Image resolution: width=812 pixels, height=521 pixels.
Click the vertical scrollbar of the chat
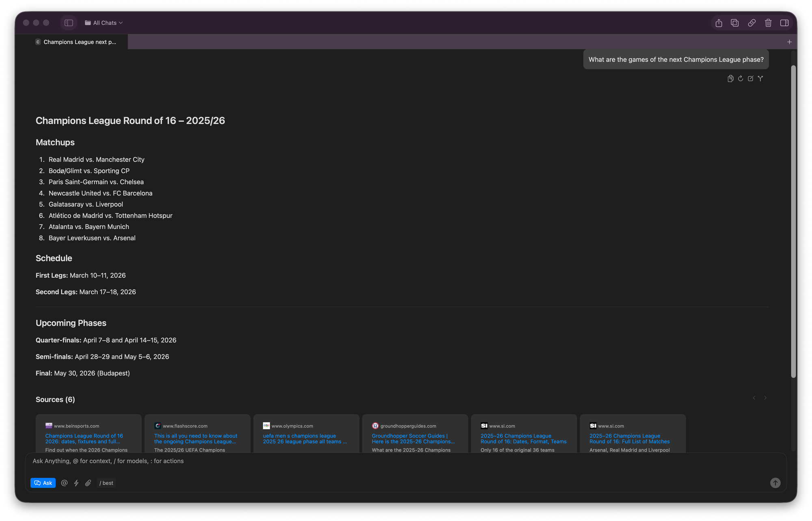(793, 221)
